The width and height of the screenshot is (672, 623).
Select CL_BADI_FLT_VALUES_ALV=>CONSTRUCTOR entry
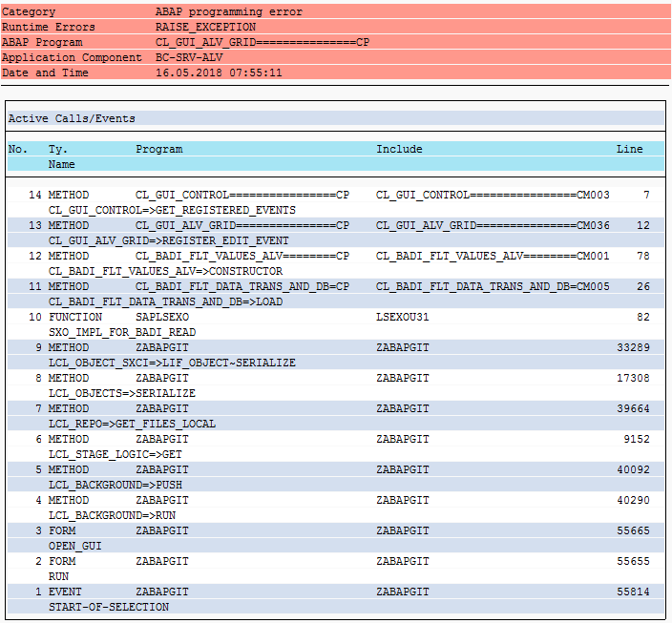(165, 271)
